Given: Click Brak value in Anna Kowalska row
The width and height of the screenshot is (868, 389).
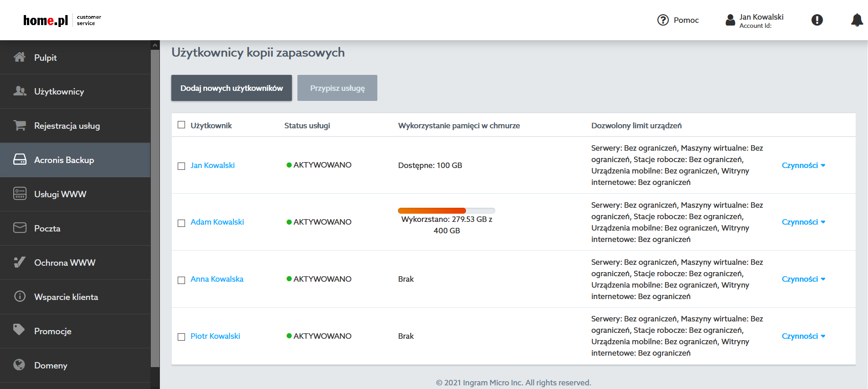Looking at the screenshot, I should (x=406, y=279).
